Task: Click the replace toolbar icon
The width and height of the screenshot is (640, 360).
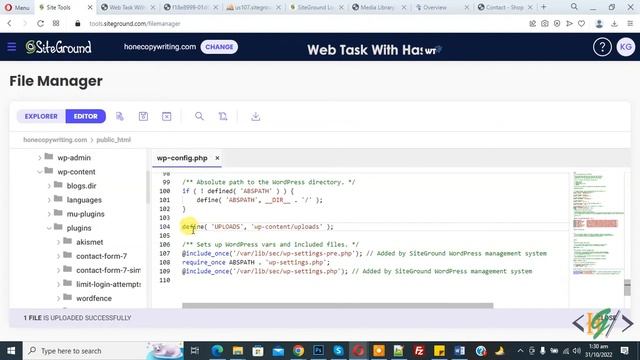Action: click(x=223, y=116)
